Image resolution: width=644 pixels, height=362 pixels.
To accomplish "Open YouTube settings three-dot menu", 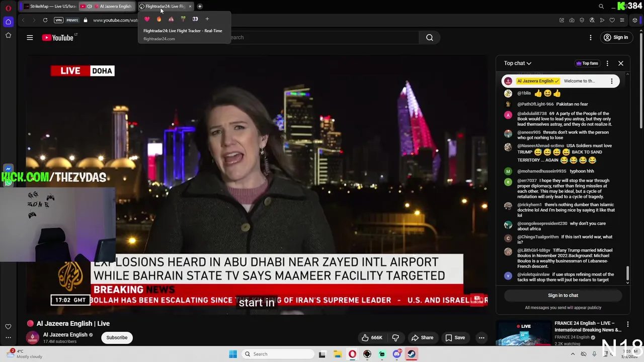I will click(x=591, y=38).
